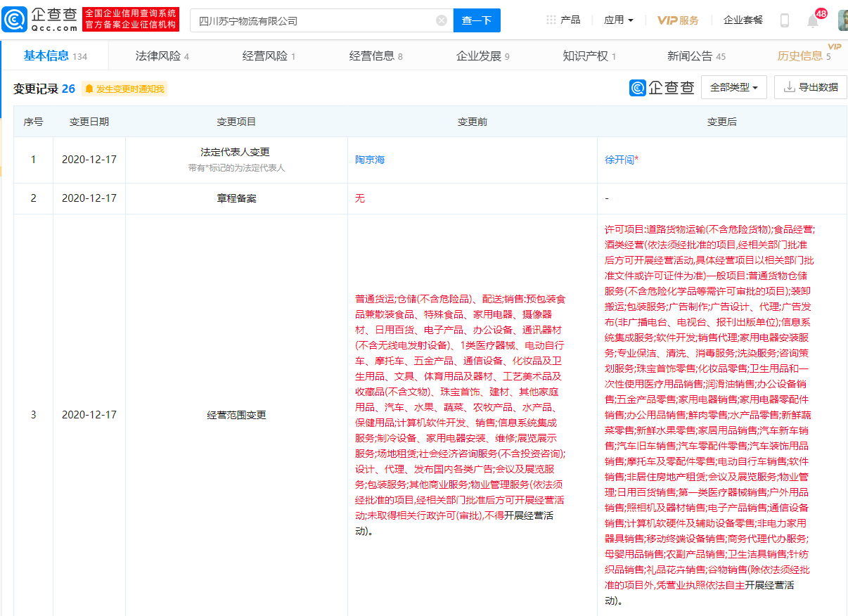The height and width of the screenshot is (616, 848).
Task: Select the 章程备案 cell
Action: click(236, 198)
